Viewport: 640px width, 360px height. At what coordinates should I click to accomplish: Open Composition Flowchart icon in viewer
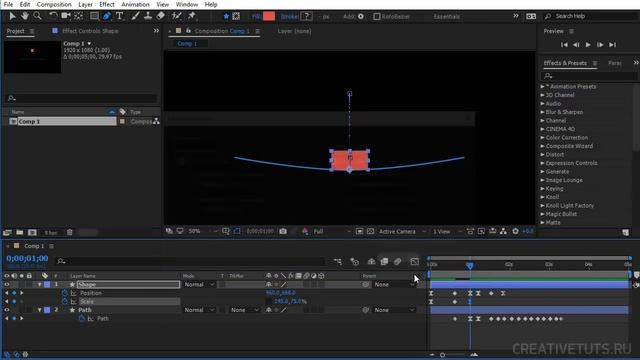(x=503, y=231)
